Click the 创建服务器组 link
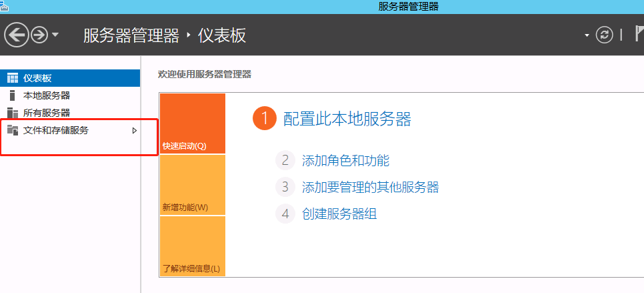This screenshot has width=644, height=293. (339, 214)
